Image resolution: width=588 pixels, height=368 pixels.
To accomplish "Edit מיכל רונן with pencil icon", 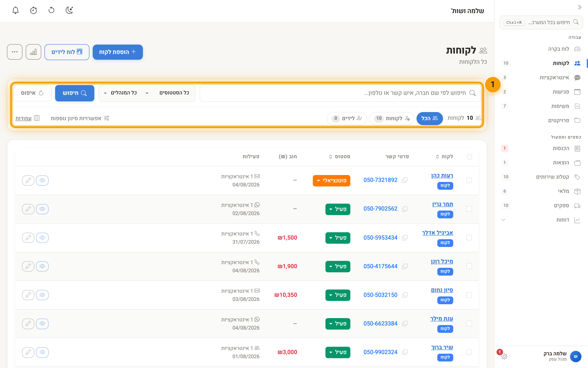I will (x=28, y=266).
